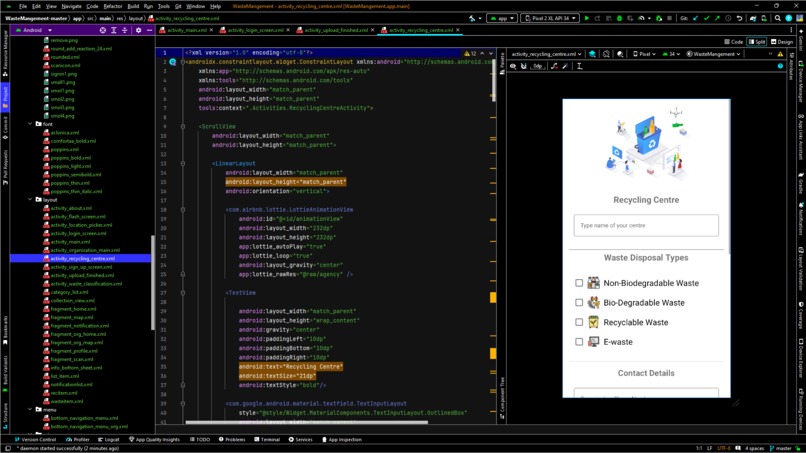Tick the Recyclable Waste checkbox

pos(579,322)
